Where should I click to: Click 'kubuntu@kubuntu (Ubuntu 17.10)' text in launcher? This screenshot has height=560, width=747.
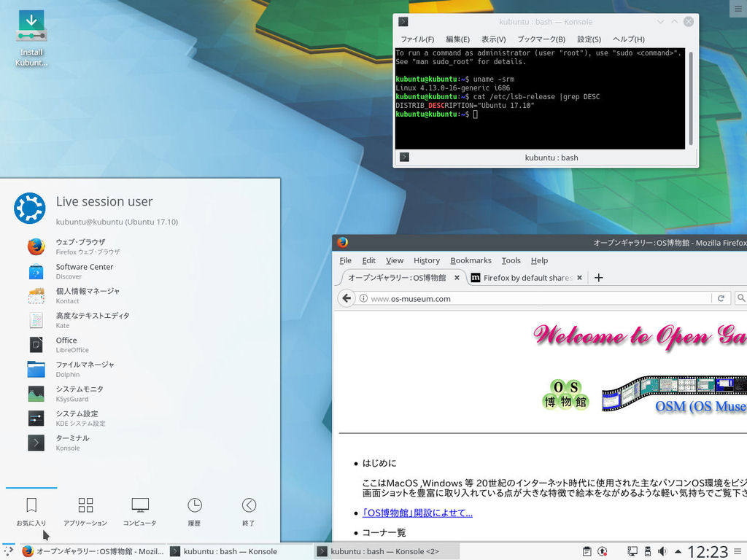click(x=117, y=222)
